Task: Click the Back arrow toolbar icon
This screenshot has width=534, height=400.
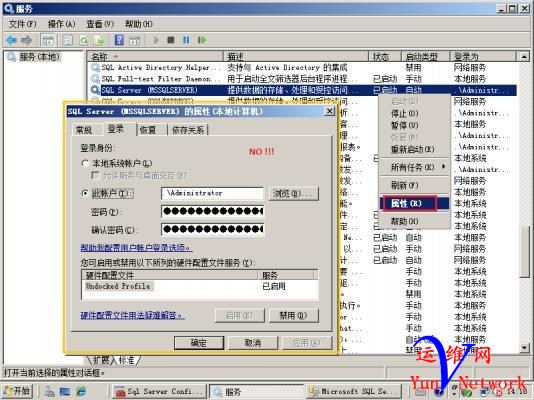Action: click(12, 40)
